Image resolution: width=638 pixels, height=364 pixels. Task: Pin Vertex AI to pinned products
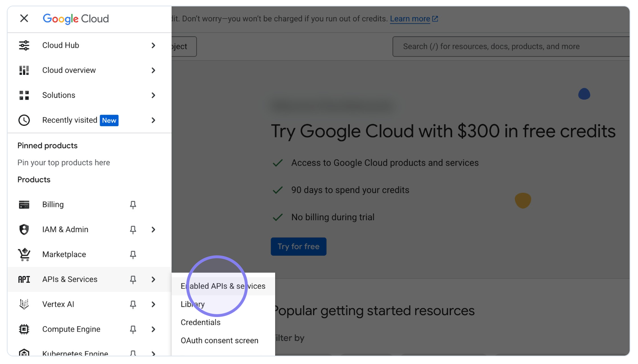coord(133,304)
